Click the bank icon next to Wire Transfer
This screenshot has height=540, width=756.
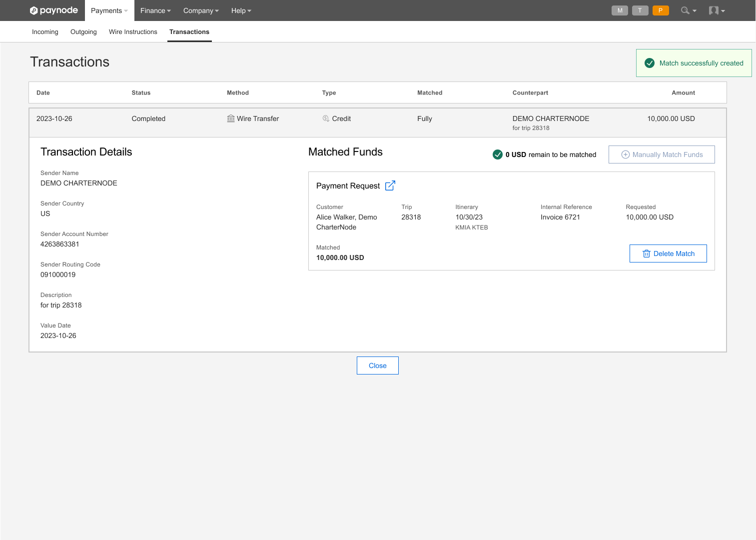pos(231,118)
